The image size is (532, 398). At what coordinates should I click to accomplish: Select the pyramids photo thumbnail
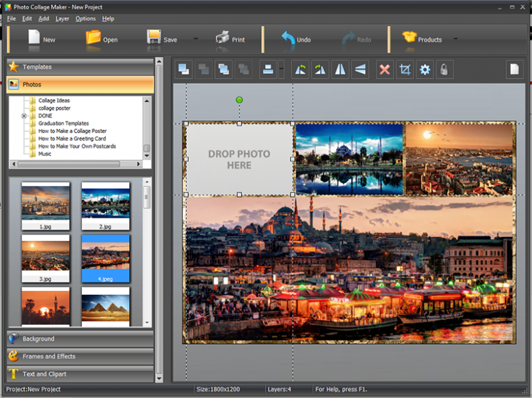coord(106,307)
